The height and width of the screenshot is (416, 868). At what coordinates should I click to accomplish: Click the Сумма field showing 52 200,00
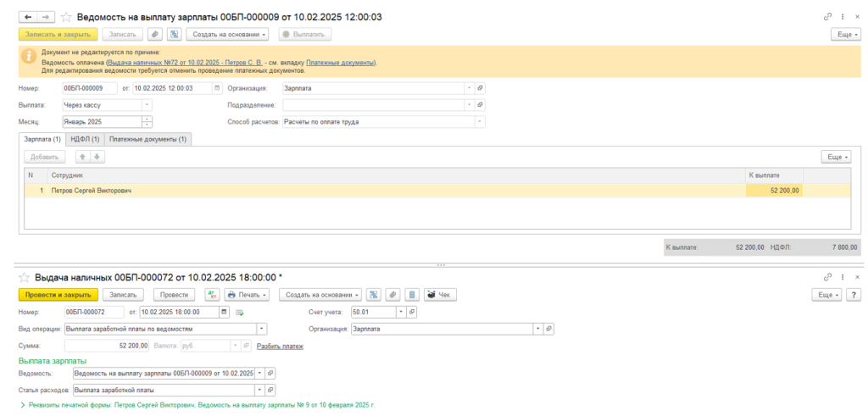[107, 346]
